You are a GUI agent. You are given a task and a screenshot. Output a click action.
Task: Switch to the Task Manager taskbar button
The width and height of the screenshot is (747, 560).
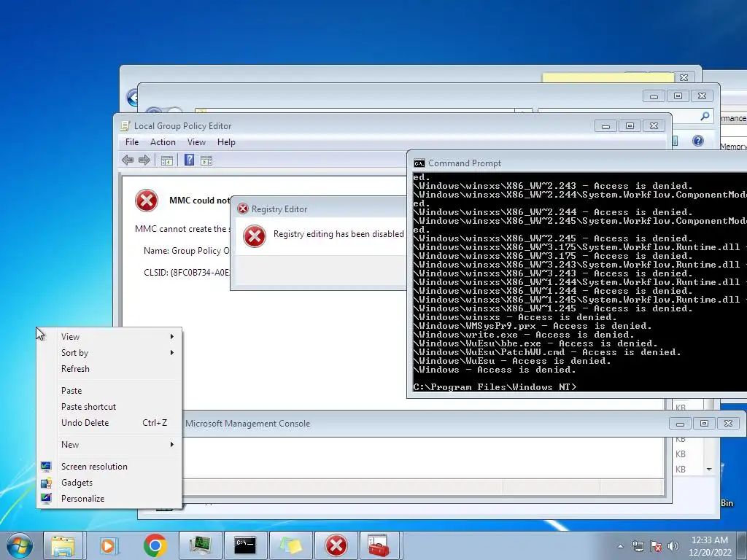200,545
